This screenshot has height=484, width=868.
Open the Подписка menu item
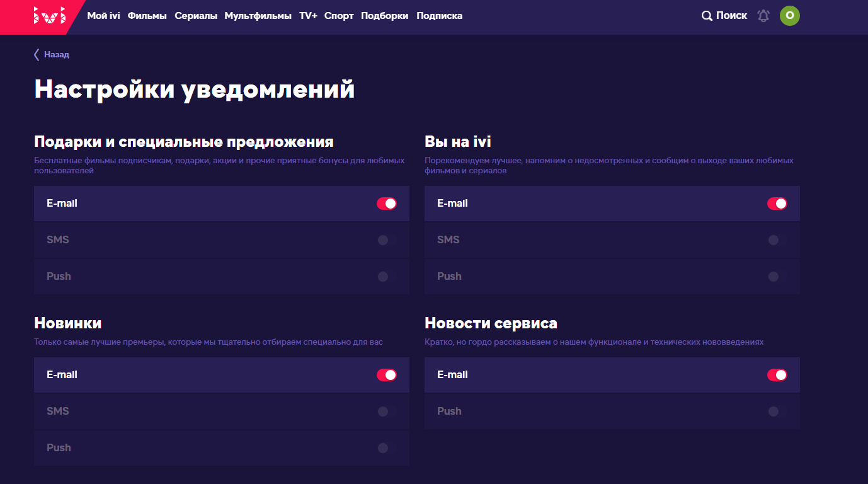tap(440, 16)
